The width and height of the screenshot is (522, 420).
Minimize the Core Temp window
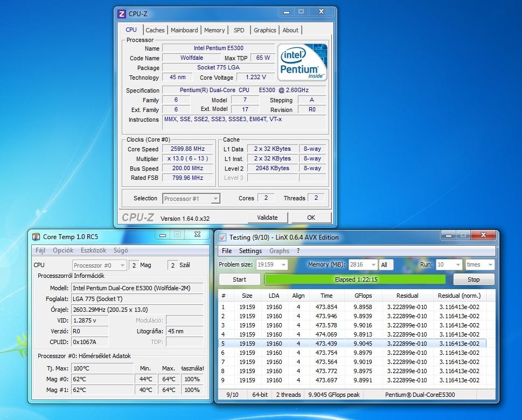pyautogui.click(x=163, y=235)
